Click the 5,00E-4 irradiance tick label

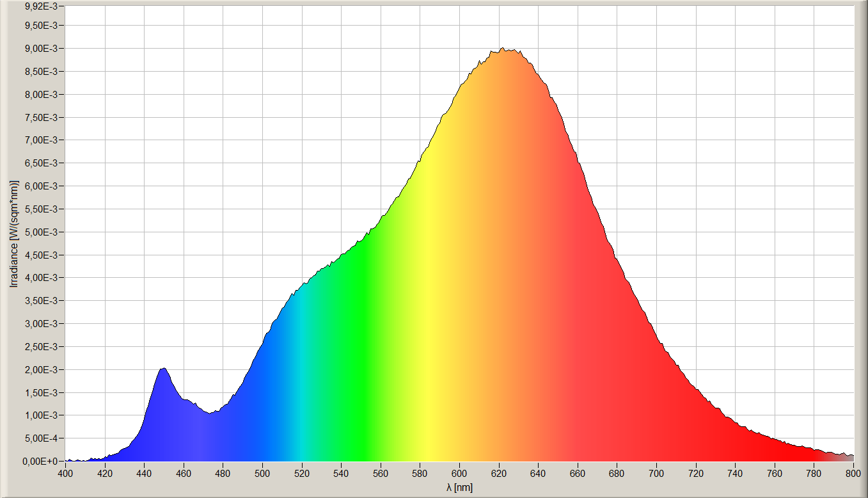coord(42,438)
